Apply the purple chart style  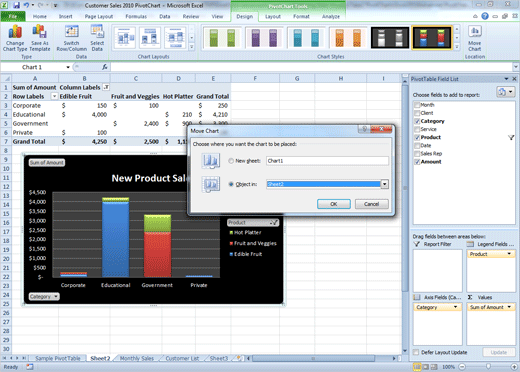(264, 38)
